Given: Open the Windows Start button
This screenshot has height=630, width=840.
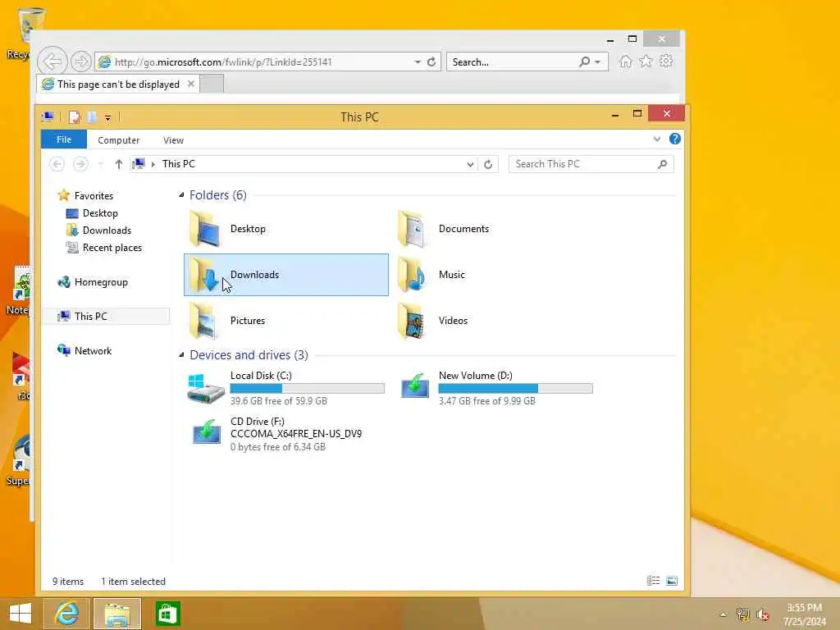Looking at the screenshot, I should 21,614.
